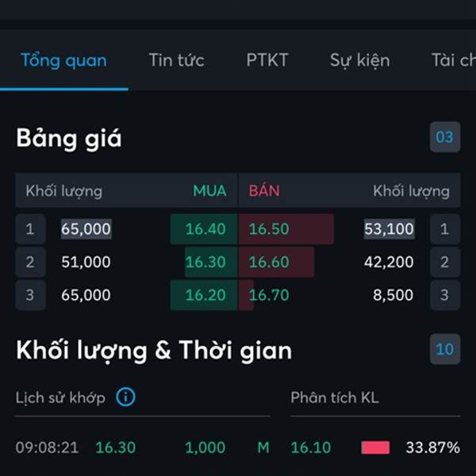Viewport: 476px width, 476px height.
Task: Switch to the Tin tức tab
Action: [176, 60]
